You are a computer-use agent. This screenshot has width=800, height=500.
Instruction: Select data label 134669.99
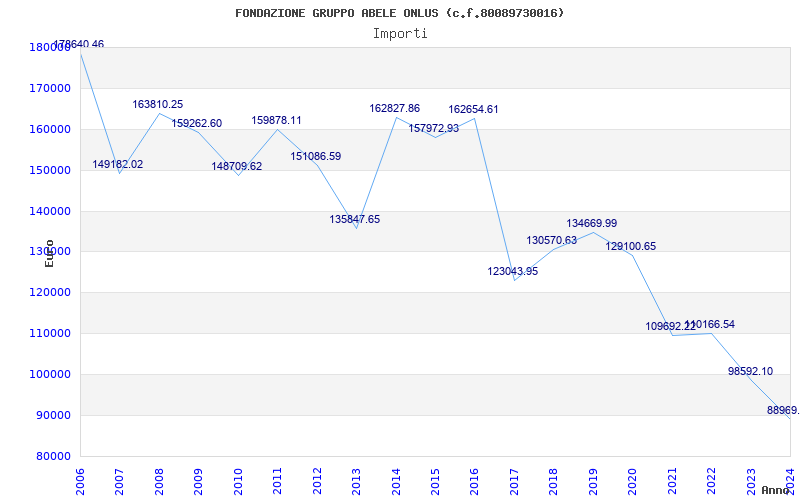592,223
